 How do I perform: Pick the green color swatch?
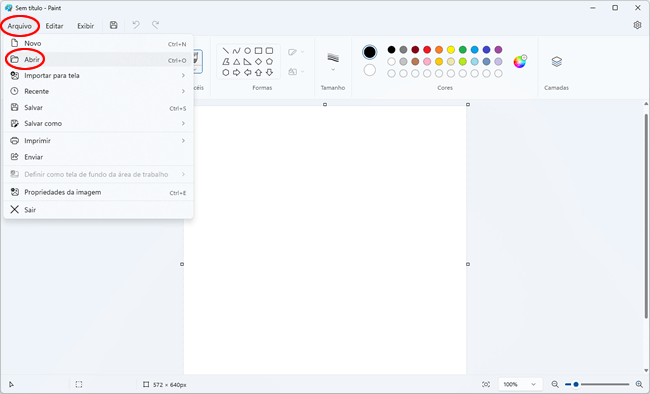463,50
